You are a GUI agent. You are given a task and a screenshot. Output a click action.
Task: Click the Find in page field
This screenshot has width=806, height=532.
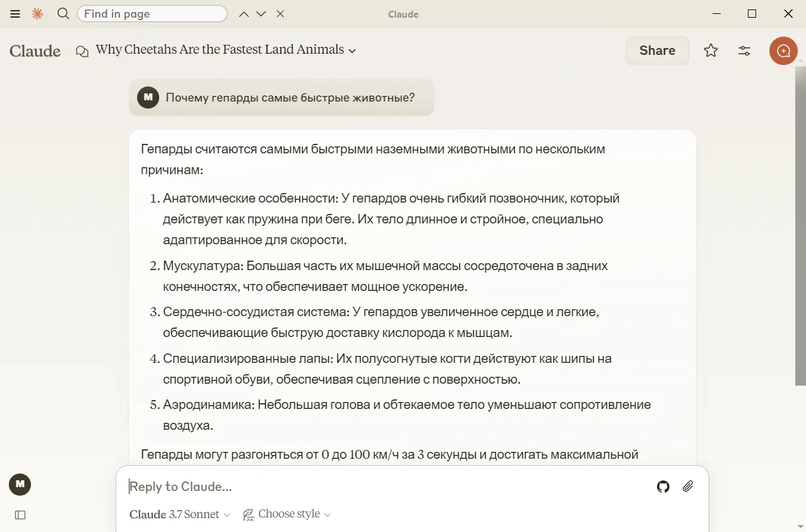[152, 14]
